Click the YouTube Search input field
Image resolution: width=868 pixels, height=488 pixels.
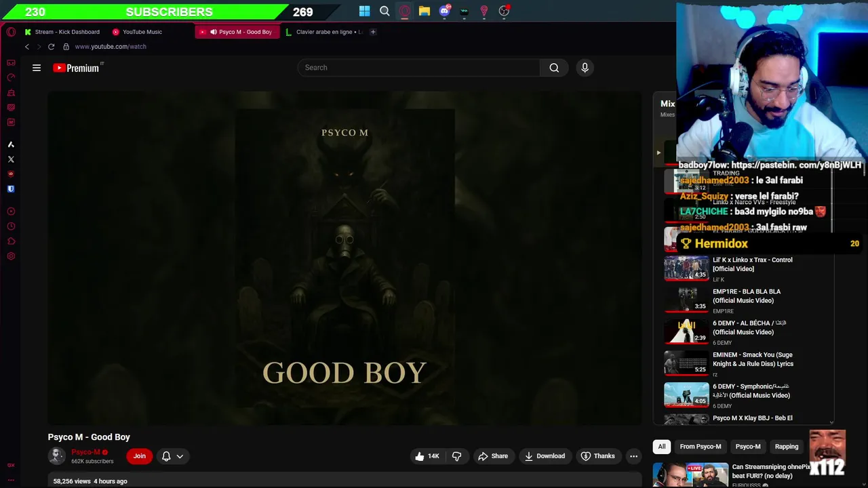(x=418, y=68)
